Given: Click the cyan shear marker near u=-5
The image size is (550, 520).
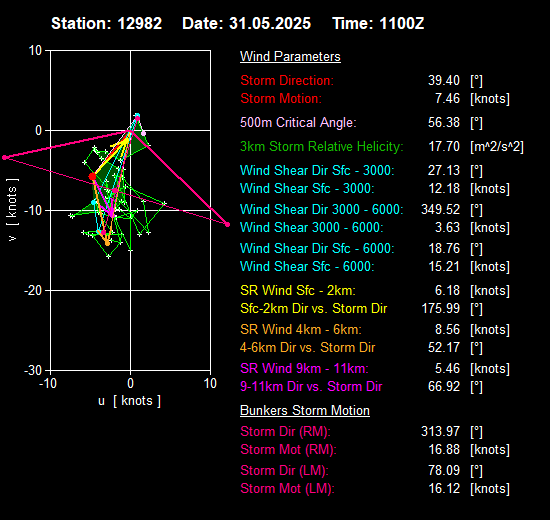Looking at the screenshot, I should [x=94, y=202].
